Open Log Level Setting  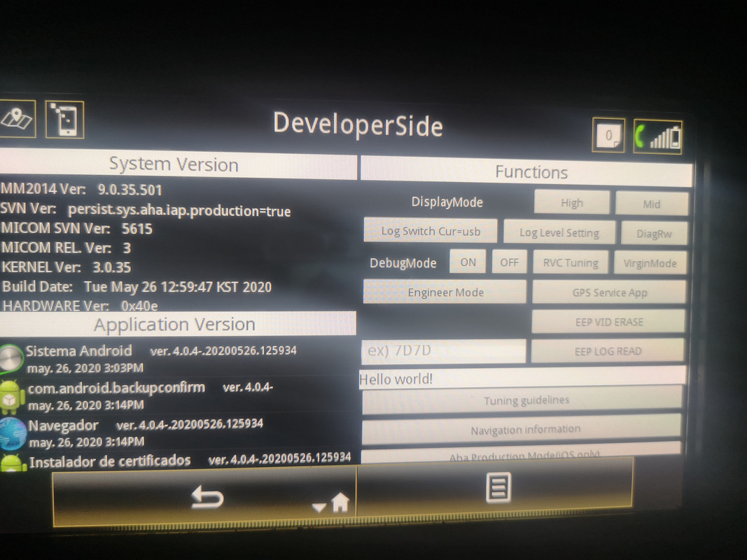(559, 232)
